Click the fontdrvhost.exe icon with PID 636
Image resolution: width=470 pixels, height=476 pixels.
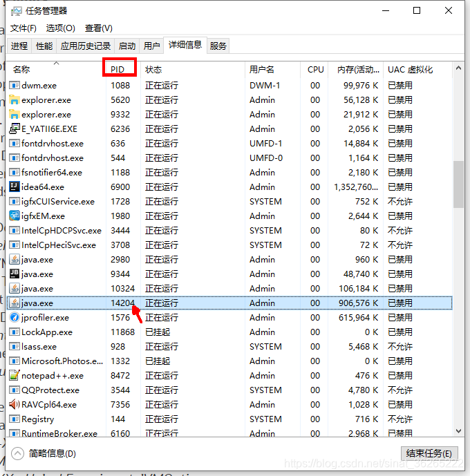coord(15,143)
